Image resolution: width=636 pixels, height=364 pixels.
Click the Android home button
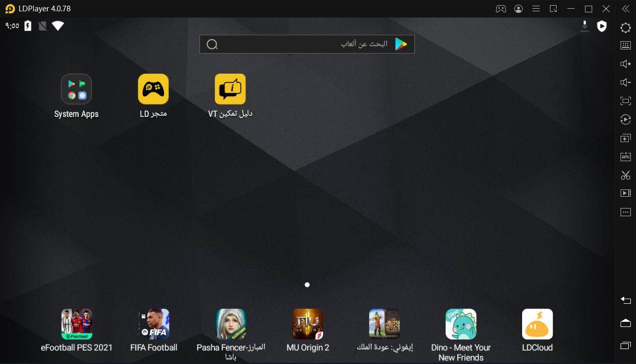click(x=626, y=323)
